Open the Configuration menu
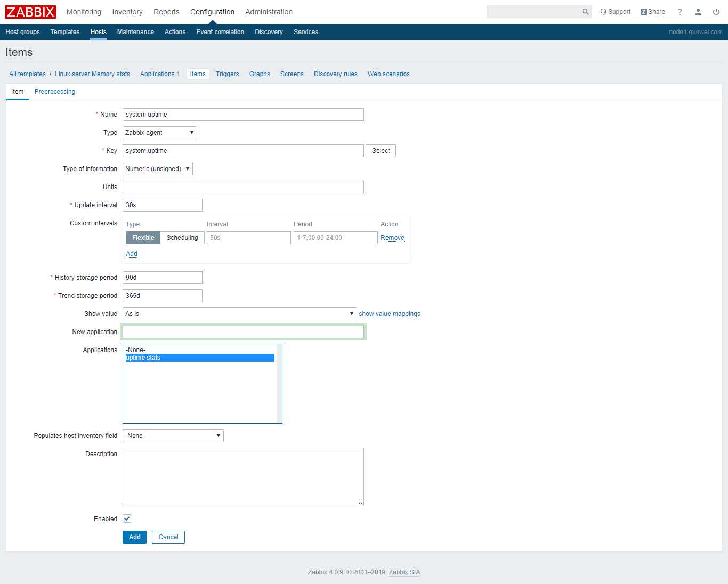Image resolution: width=728 pixels, height=584 pixels. click(x=212, y=12)
